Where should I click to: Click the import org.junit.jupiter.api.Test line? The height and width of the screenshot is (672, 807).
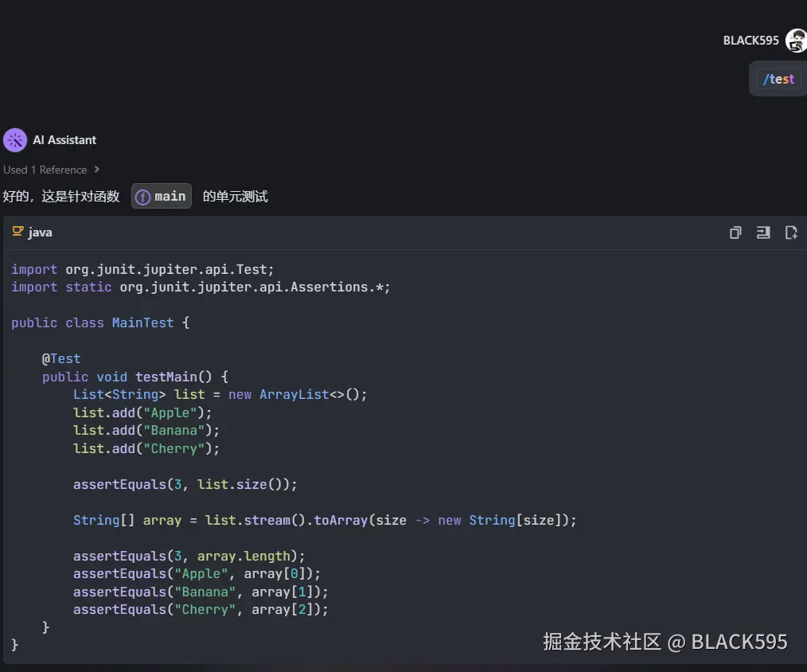pos(142,269)
